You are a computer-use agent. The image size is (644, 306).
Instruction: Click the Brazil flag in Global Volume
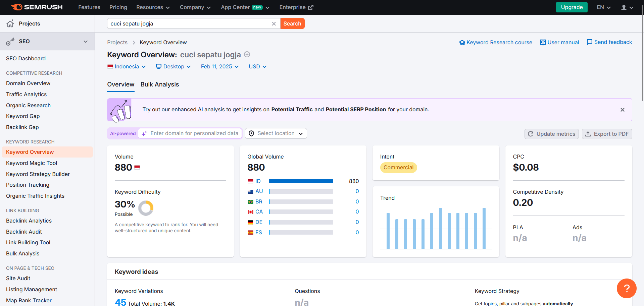pyautogui.click(x=250, y=202)
